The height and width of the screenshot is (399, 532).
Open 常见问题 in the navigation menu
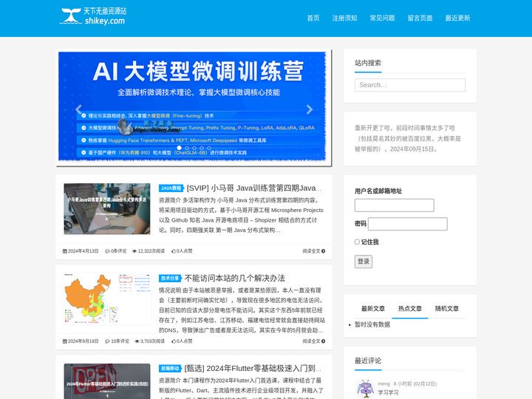pyautogui.click(x=382, y=18)
